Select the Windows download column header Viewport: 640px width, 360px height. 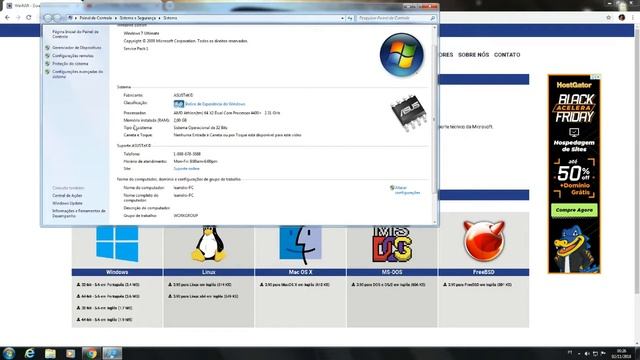(117, 272)
